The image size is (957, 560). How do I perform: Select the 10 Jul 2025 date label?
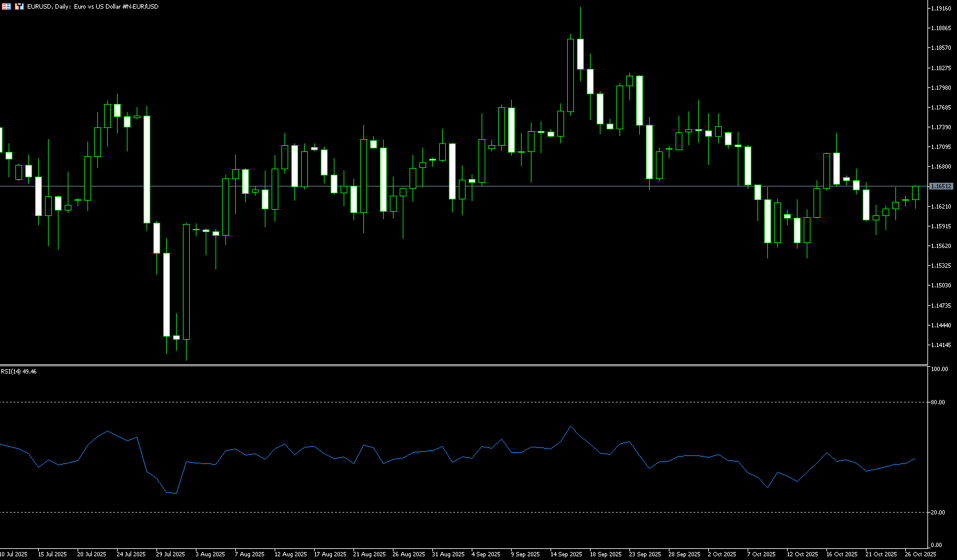pos(12,554)
